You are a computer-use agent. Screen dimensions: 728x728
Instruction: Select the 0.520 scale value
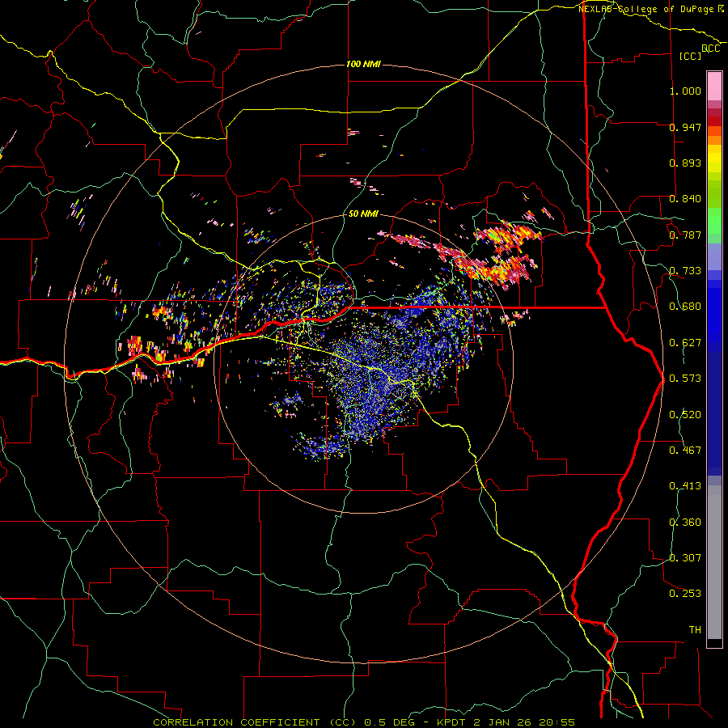pos(685,415)
